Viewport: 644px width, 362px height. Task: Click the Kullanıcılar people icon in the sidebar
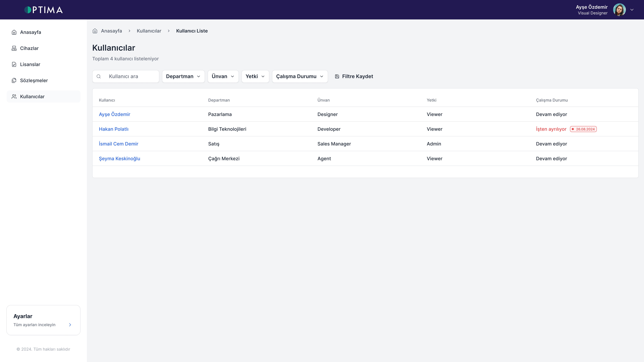coord(14,96)
